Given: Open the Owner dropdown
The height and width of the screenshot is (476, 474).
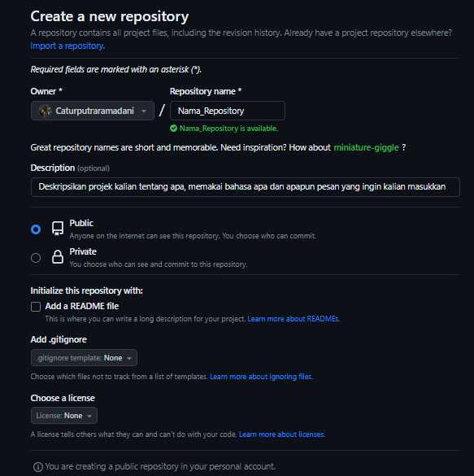Looking at the screenshot, I should 93,111.
